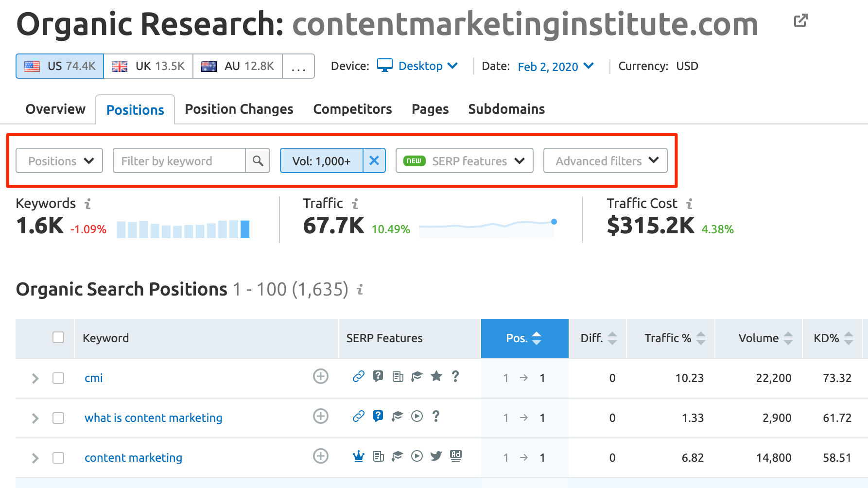The image size is (868, 488).
Task: Open the SERP features dropdown
Action: (x=464, y=161)
